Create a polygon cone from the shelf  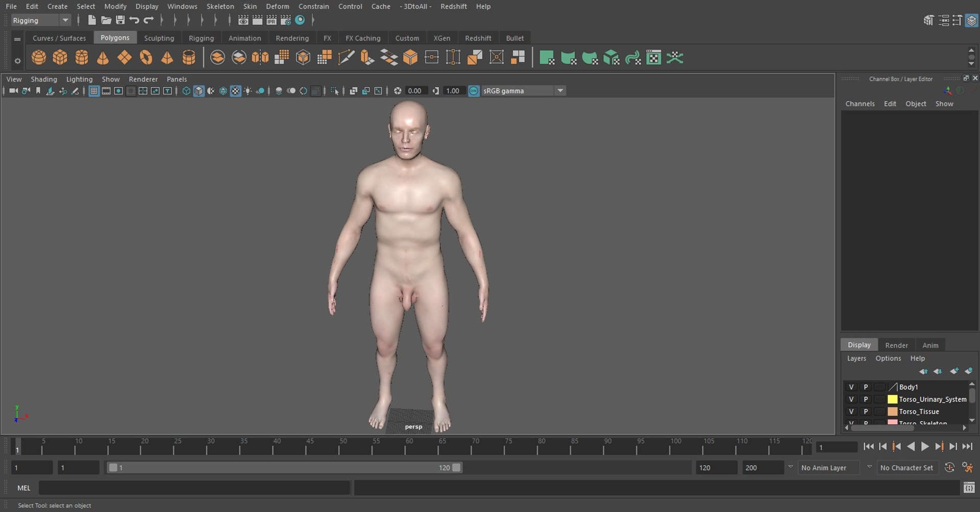click(x=103, y=58)
